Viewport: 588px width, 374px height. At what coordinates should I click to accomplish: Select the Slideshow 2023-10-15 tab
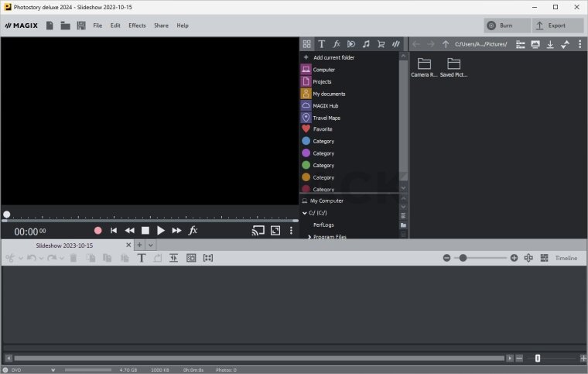point(64,245)
